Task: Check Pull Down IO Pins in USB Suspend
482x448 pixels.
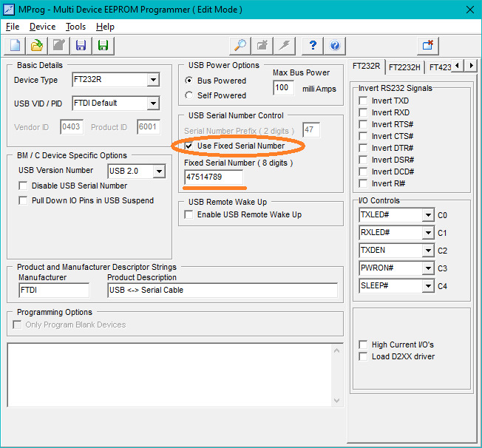Action: pos(23,200)
